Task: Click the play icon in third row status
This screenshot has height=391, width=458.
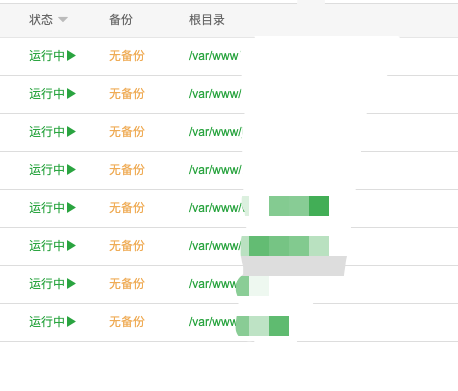Action: click(x=71, y=132)
